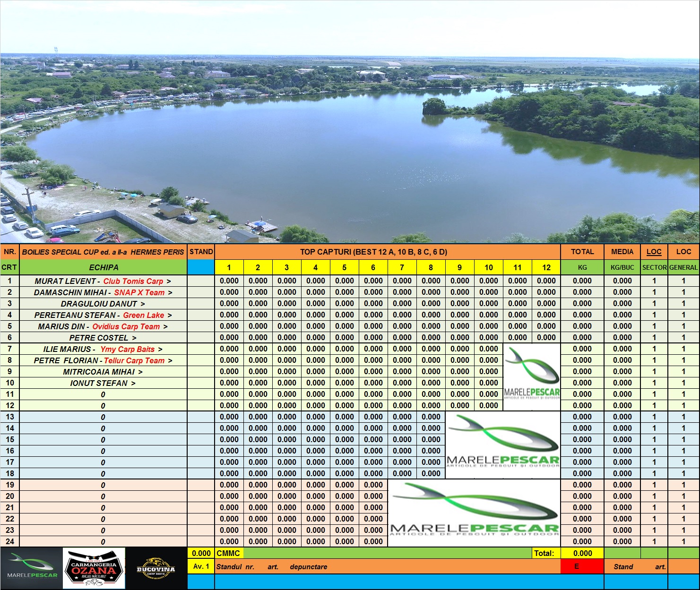Screen dimensions: 700x590
Task: Select the CRT header cell
Action: pos(10,267)
